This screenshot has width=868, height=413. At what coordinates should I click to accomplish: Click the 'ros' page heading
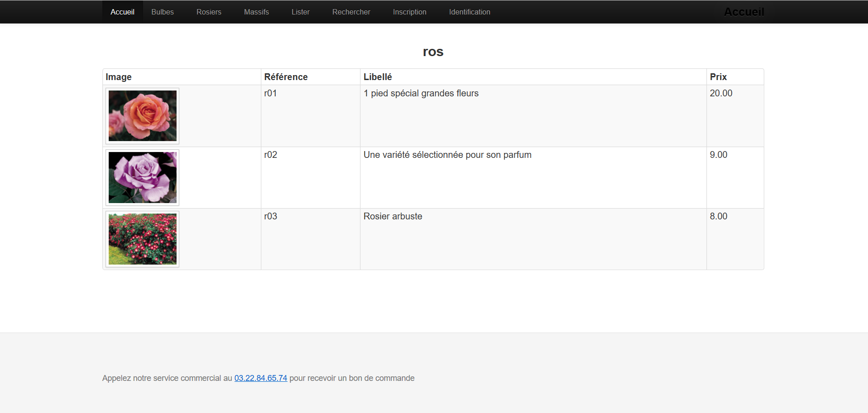click(433, 52)
